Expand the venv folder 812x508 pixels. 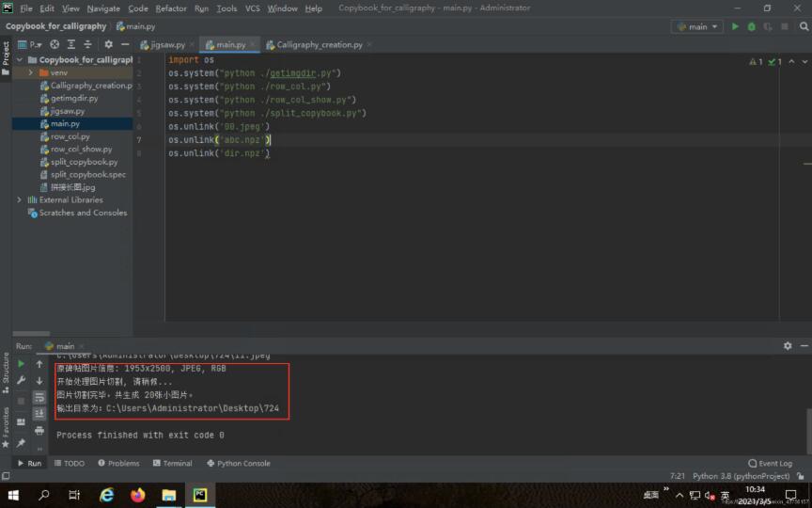coord(31,72)
